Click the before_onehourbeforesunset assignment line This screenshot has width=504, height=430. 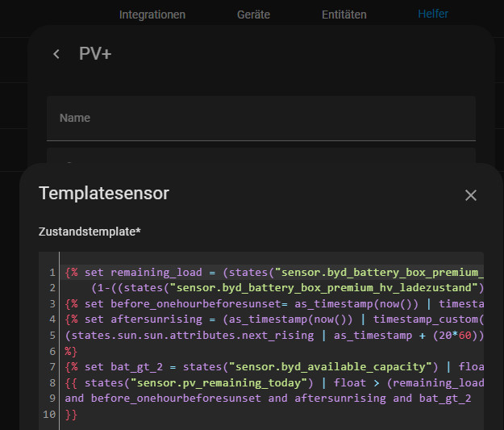(274, 304)
